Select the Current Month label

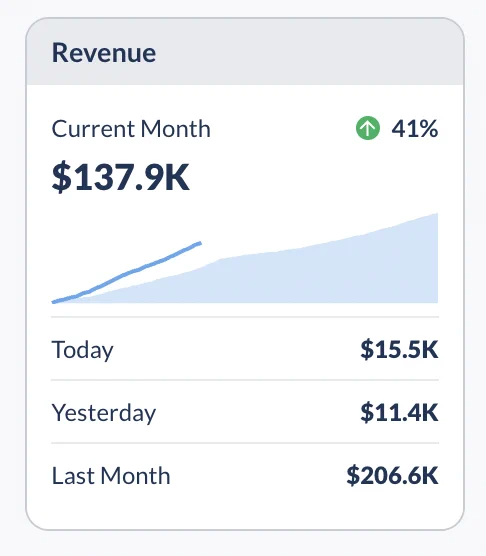[131, 128]
